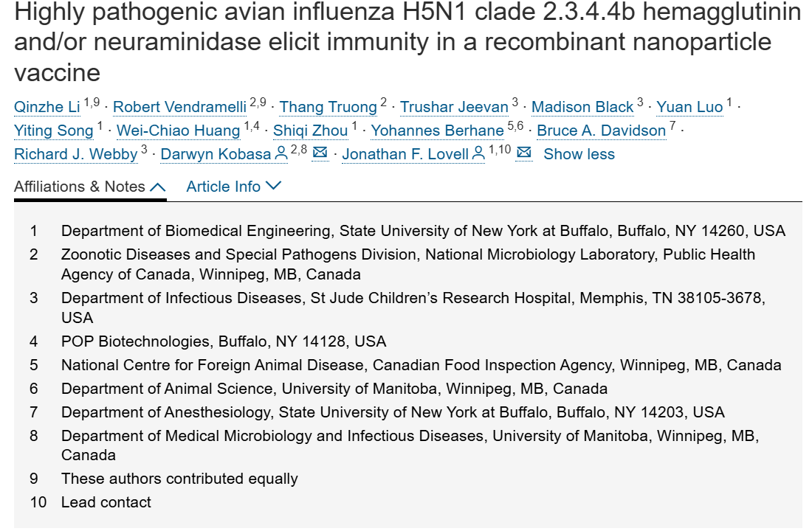The width and height of the screenshot is (812, 531).
Task: Expand the Article Info chevron
Action: click(273, 185)
